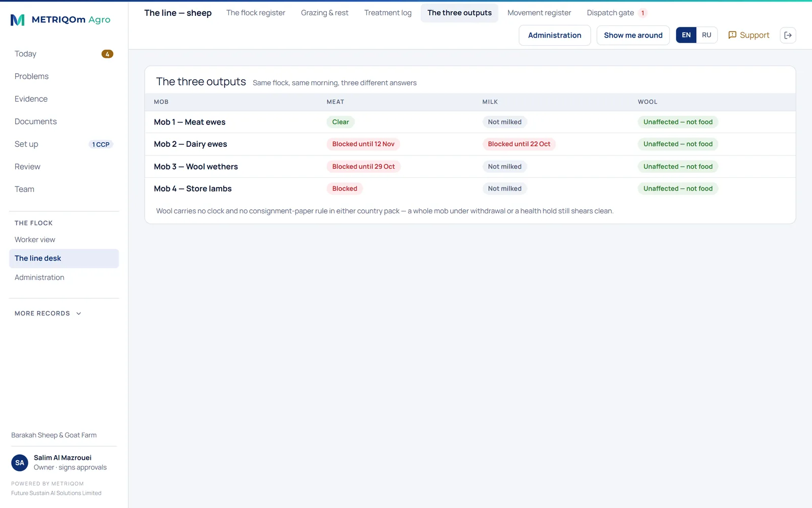Go to Problems in sidebar
The height and width of the screenshot is (508, 812).
click(64, 76)
